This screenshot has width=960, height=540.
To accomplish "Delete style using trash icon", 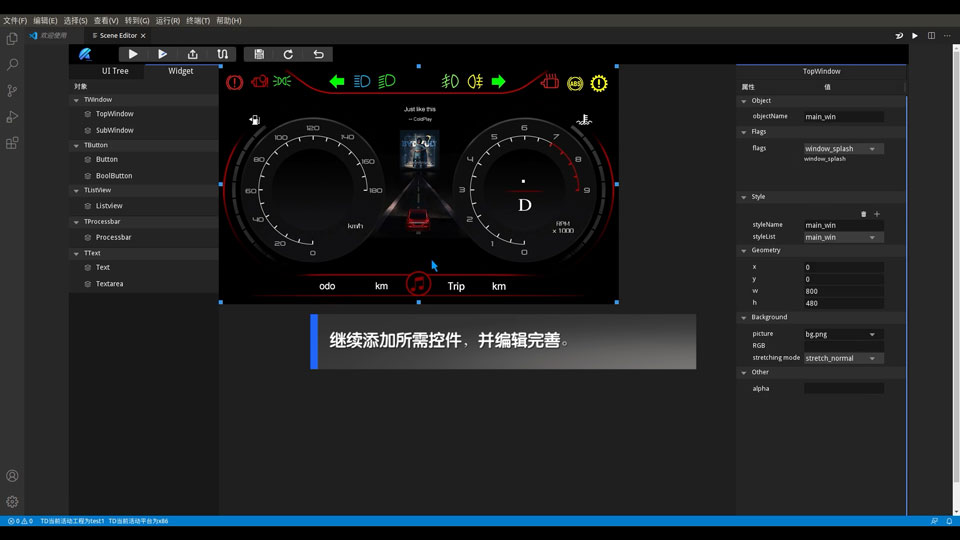I will (x=864, y=214).
